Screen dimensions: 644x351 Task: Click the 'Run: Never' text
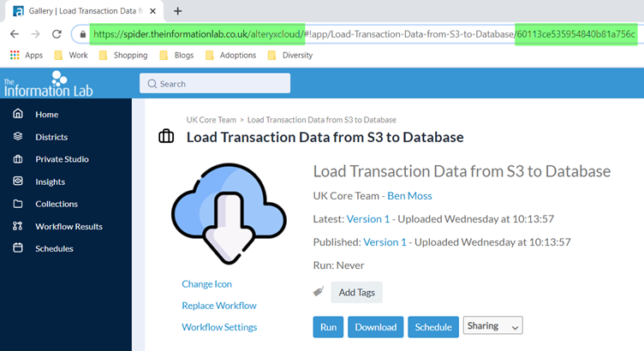point(339,265)
